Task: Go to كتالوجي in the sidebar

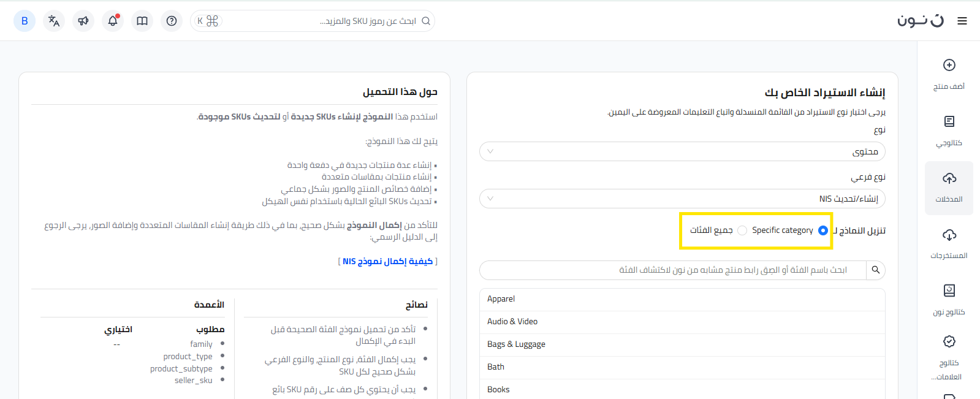Action: (949, 130)
